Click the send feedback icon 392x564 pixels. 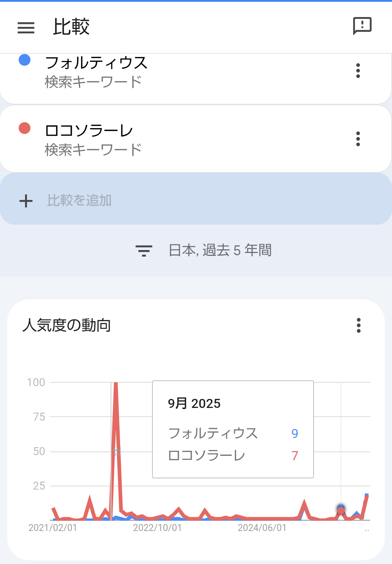pos(362,26)
